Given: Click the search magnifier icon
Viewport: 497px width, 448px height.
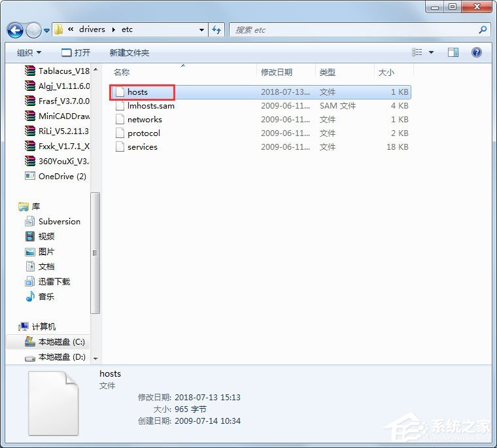Looking at the screenshot, I should [483, 30].
